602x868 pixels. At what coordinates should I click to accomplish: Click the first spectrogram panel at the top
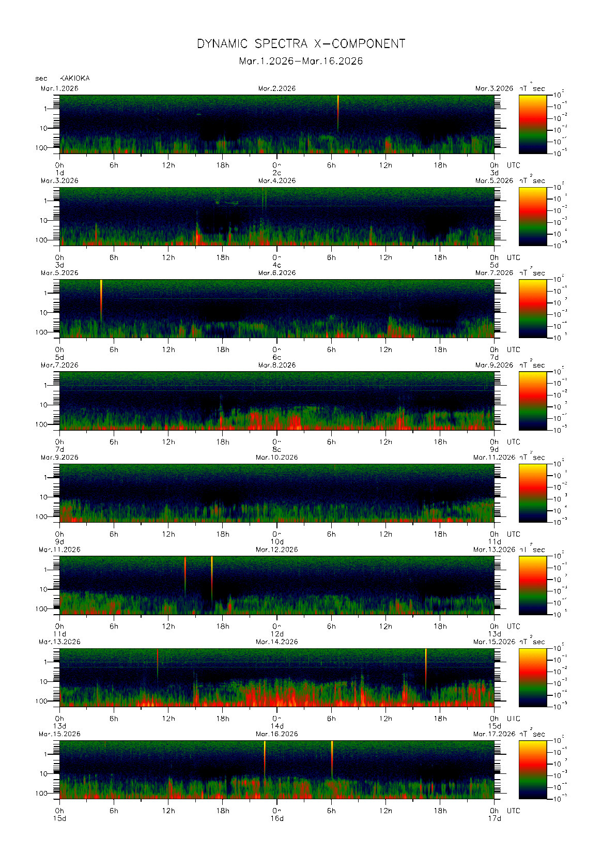click(276, 124)
